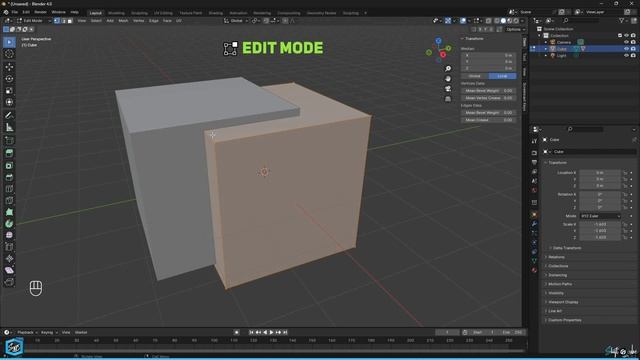
Task: Select the Rotate tool
Action: click(x=9, y=78)
